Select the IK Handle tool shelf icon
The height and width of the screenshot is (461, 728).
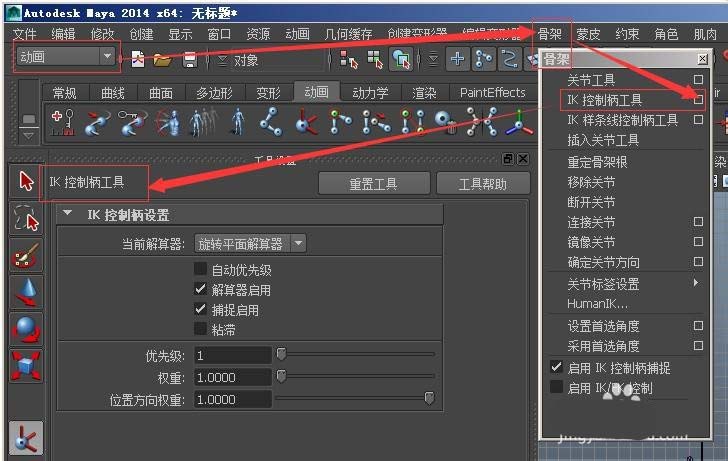(x=306, y=123)
